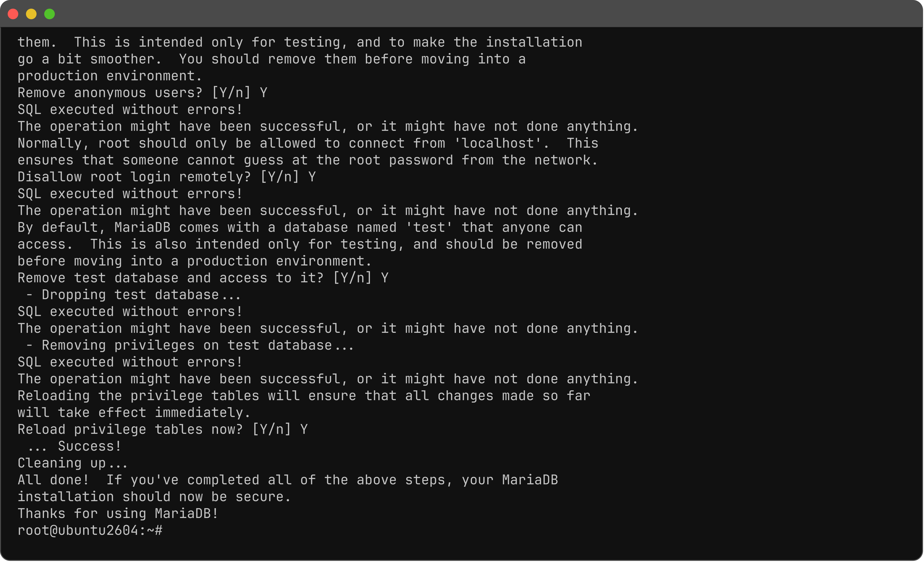The image size is (924, 562).
Task: Click the 'Removing privileges on test database...' line
Action: (x=190, y=346)
